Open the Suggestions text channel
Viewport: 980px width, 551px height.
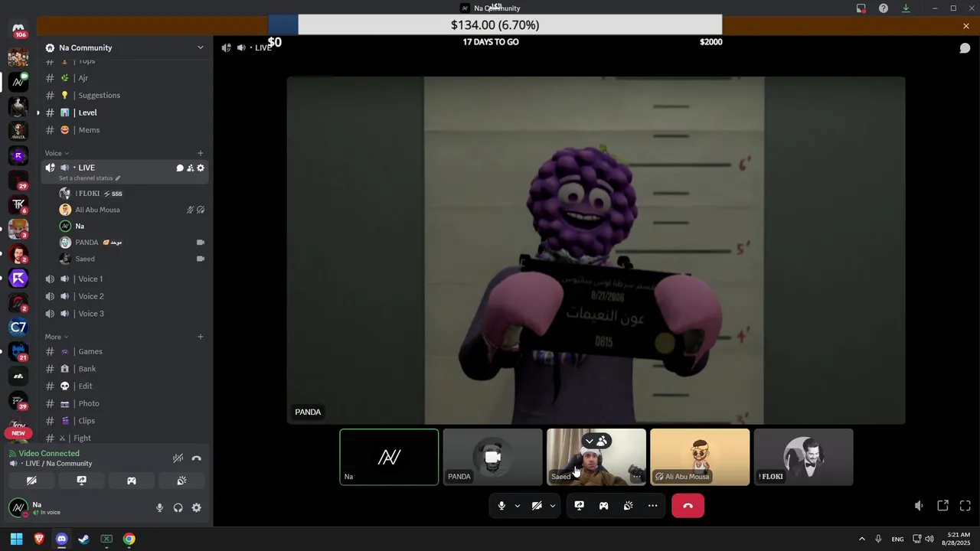pyautogui.click(x=125, y=96)
